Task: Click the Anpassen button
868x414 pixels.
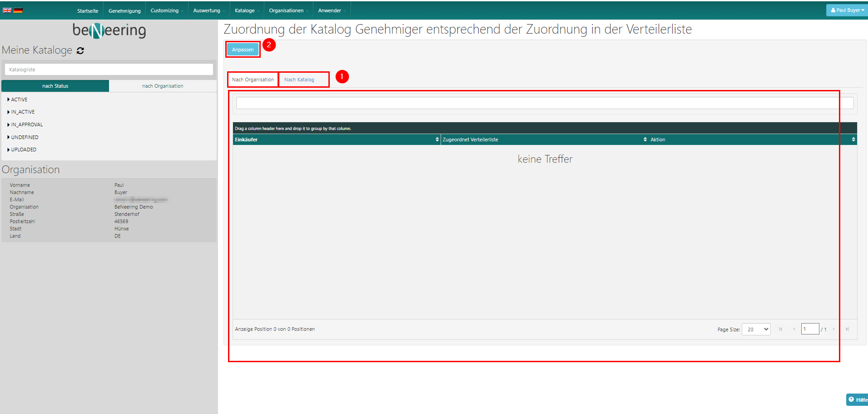Action: coord(243,50)
